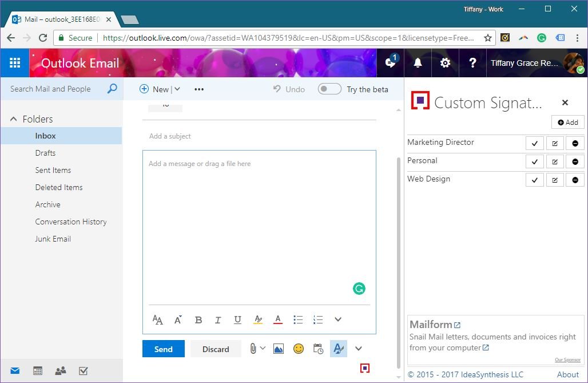This screenshot has width=588, height=383.
Task: Open the app launcher waffle grid
Action: 15,63
